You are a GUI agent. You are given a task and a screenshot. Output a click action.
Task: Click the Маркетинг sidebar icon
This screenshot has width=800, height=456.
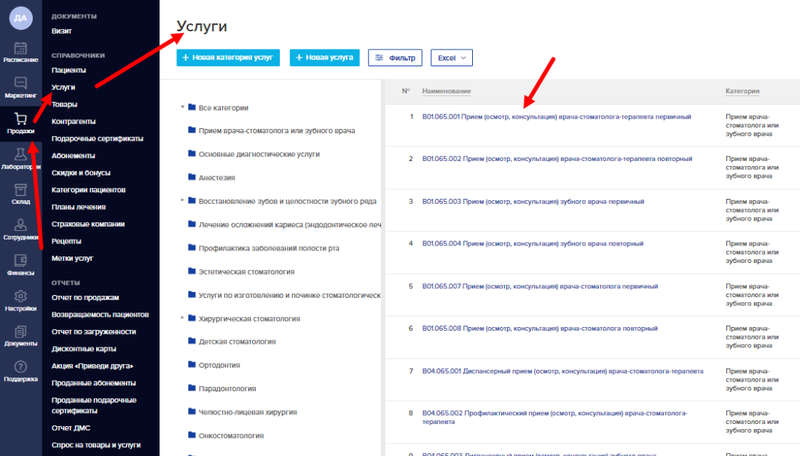coord(21,87)
